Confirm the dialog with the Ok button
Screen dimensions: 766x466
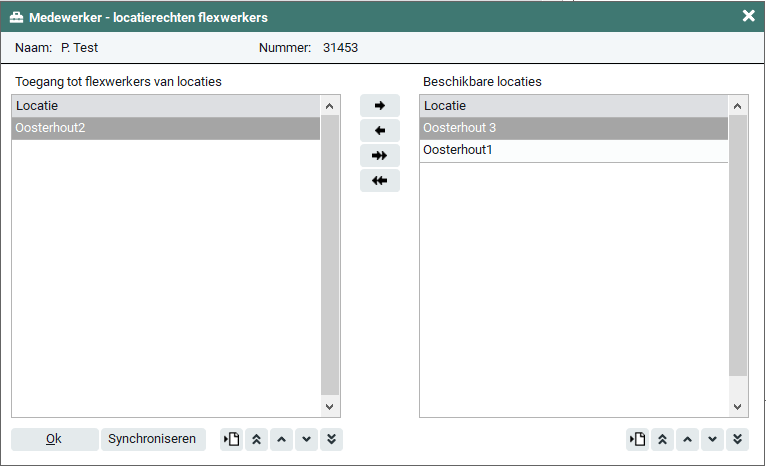coord(54,439)
